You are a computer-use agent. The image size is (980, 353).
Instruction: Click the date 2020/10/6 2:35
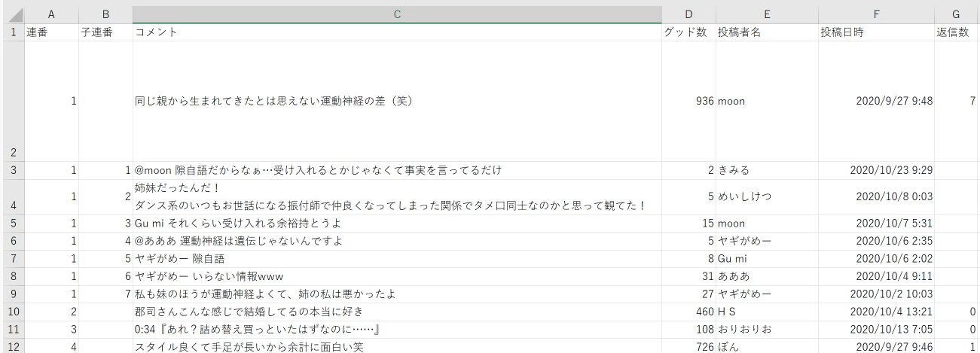click(877, 241)
